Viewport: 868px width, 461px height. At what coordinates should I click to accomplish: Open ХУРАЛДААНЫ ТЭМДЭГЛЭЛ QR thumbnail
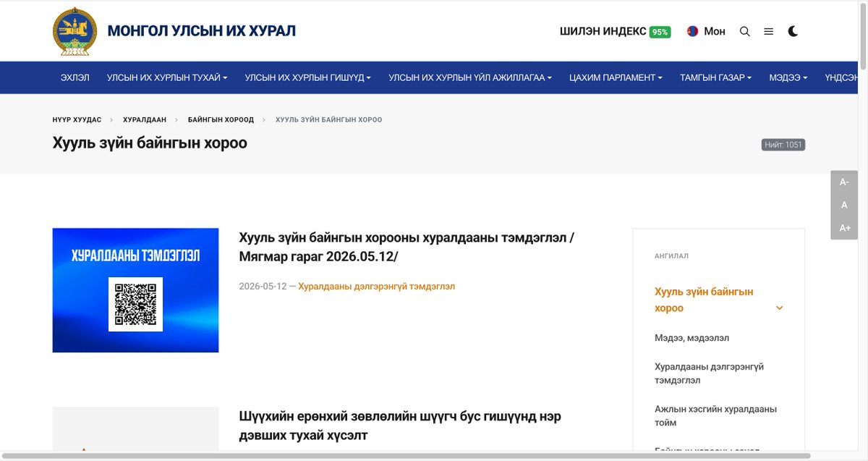coord(135,290)
